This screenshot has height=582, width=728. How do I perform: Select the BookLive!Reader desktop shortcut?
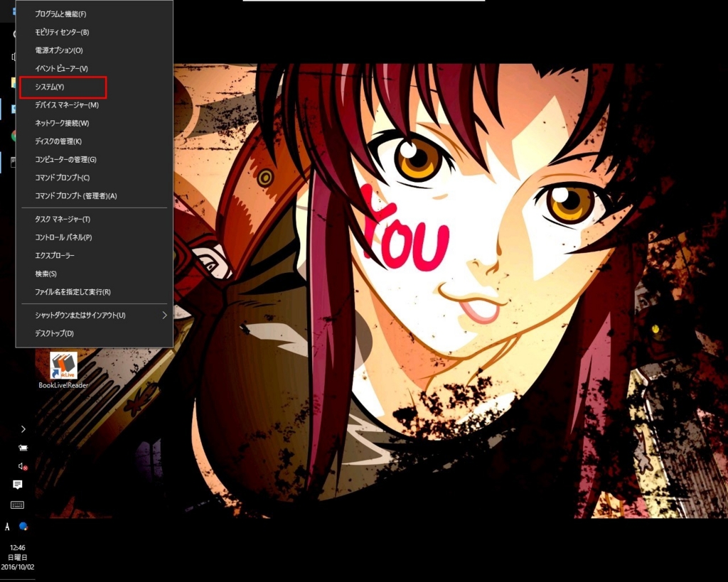63,370
